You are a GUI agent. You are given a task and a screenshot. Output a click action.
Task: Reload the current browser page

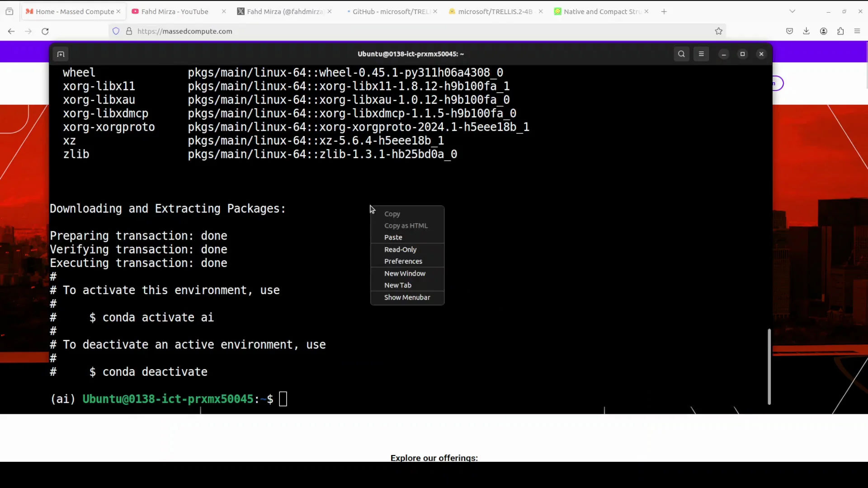point(45,31)
